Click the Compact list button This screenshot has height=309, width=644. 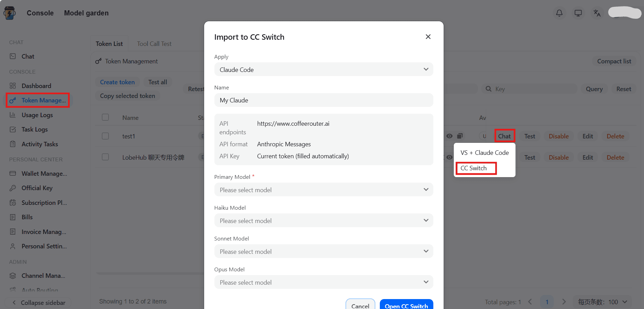coord(614,61)
